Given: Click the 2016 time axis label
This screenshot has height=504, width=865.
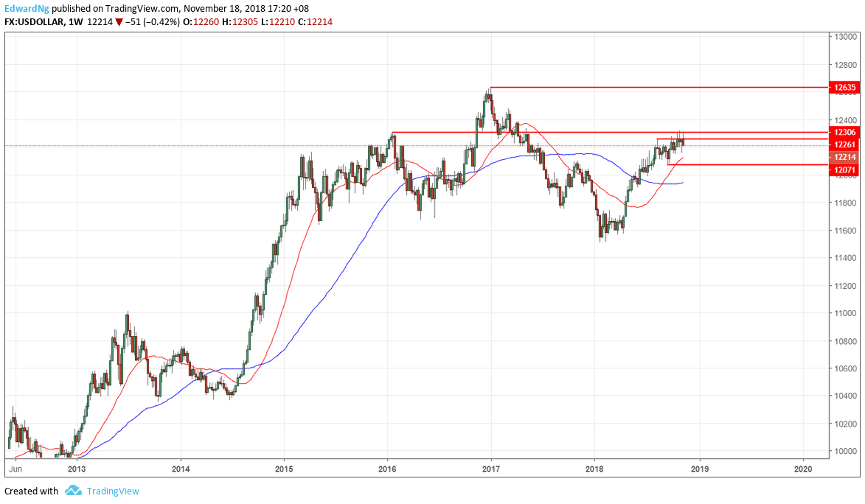Looking at the screenshot, I should click(x=387, y=469).
